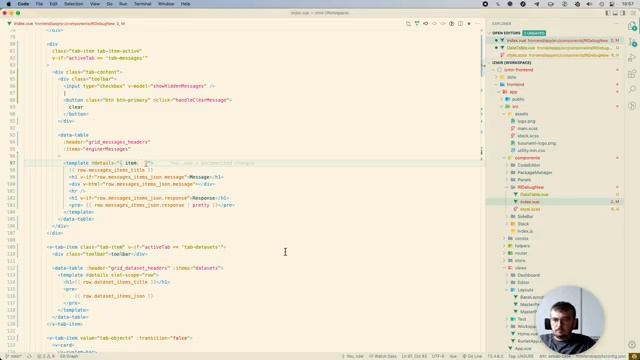
Task: Open the Extensions view icon
Action: tap(632, 74)
